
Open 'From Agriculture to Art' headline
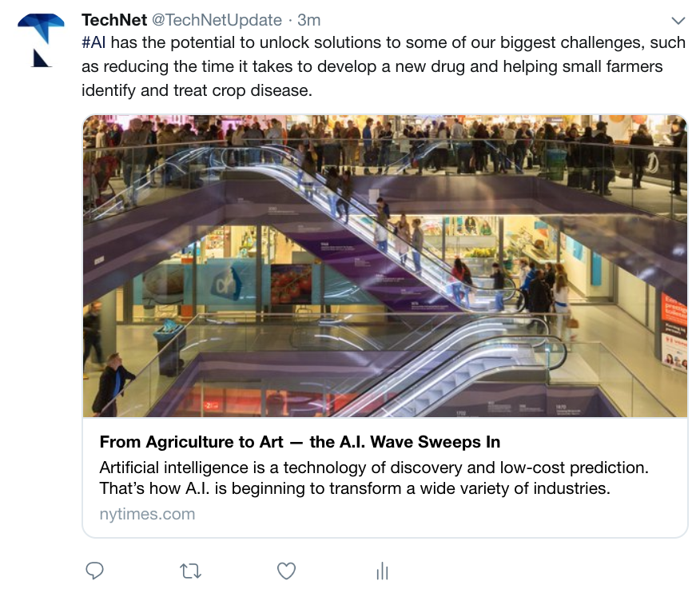[300, 442]
